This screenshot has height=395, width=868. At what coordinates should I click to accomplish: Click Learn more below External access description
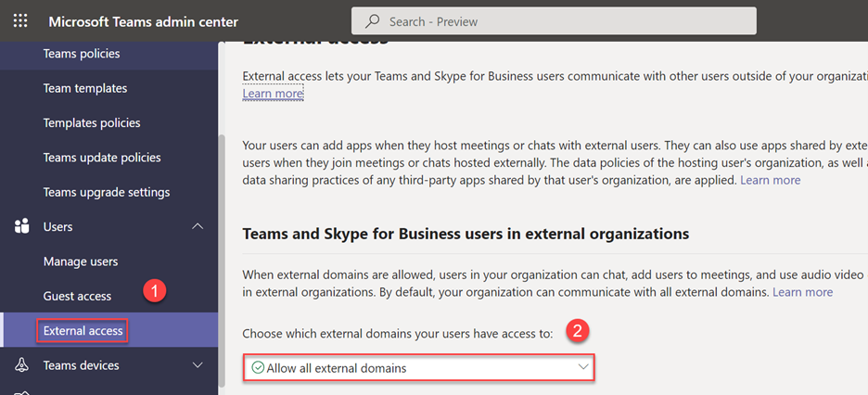tap(273, 94)
